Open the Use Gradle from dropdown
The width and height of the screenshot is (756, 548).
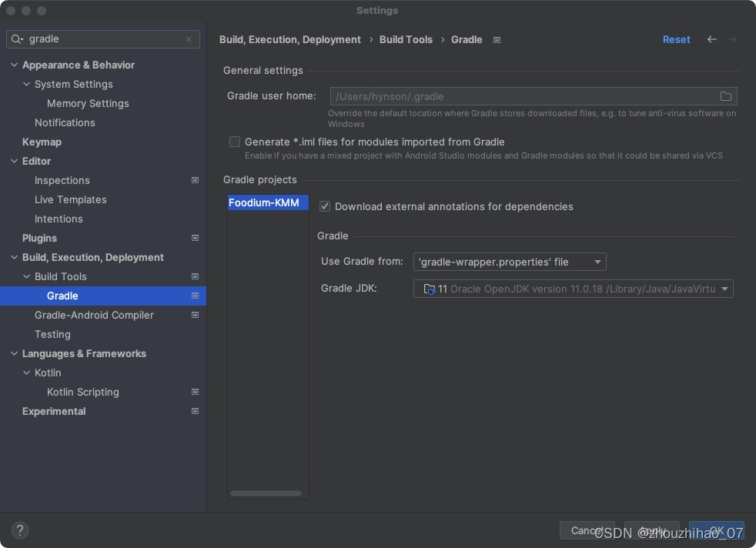click(510, 262)
